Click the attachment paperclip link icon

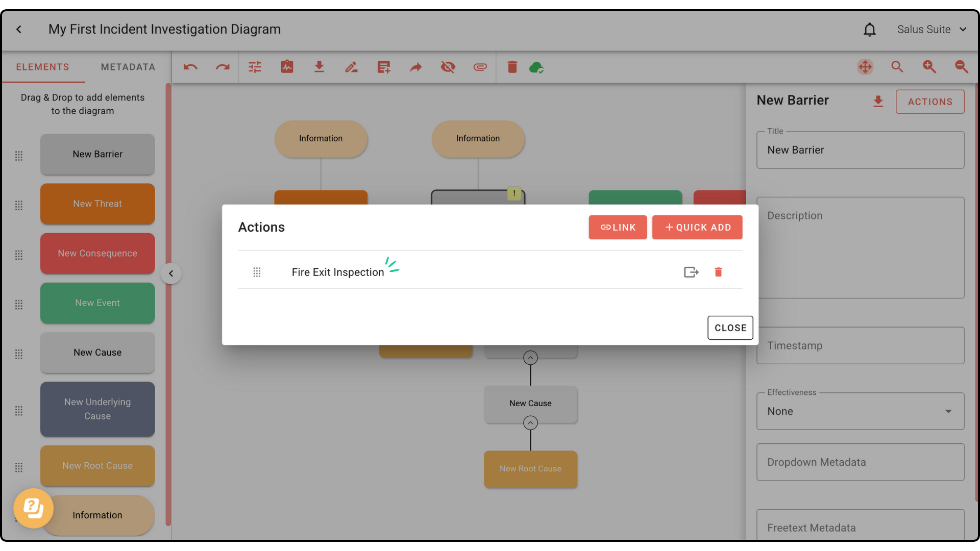click(480, 67)
